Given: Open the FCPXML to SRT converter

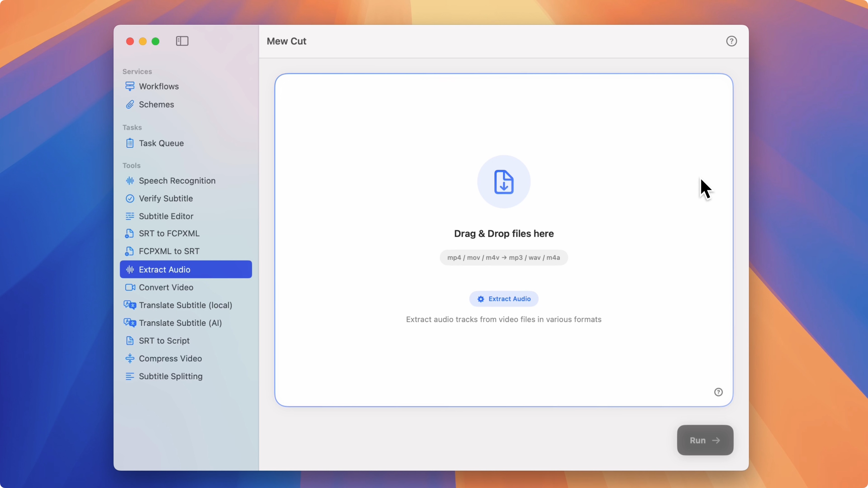Looking at the screenshot, I should click(x=168, y=251).
